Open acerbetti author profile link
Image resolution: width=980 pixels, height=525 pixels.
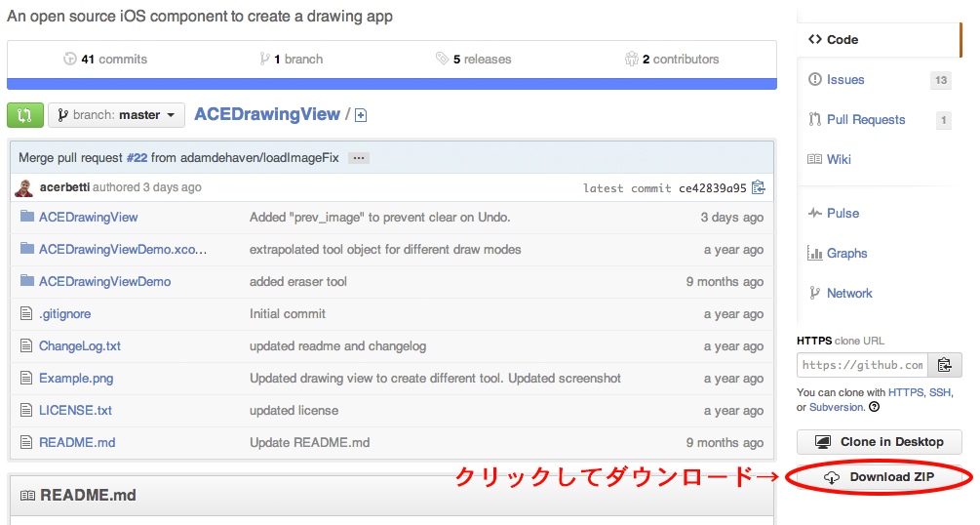click(x=64, y=187)
